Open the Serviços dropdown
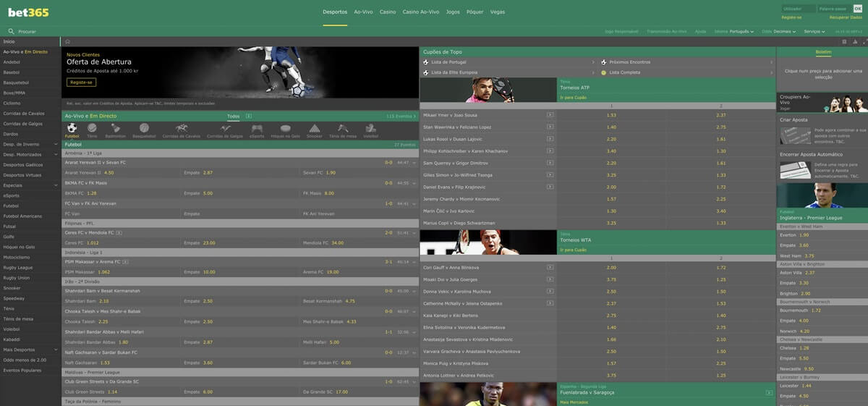The width and height of the screenshot is (868, 406). click(814, 32)
